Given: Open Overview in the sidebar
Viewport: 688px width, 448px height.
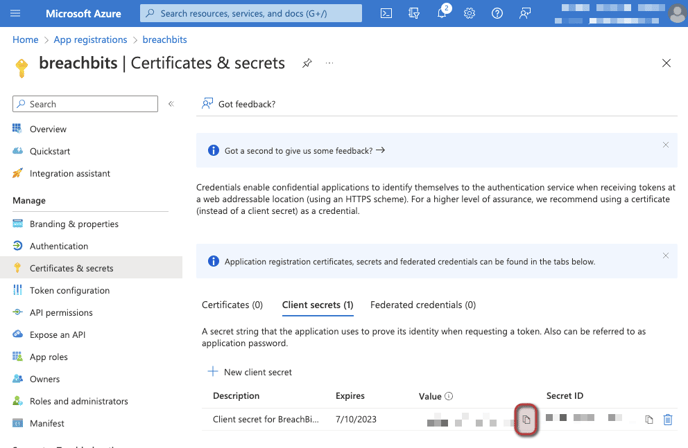Looking at the screenshot, I should [x=48, y=129].
